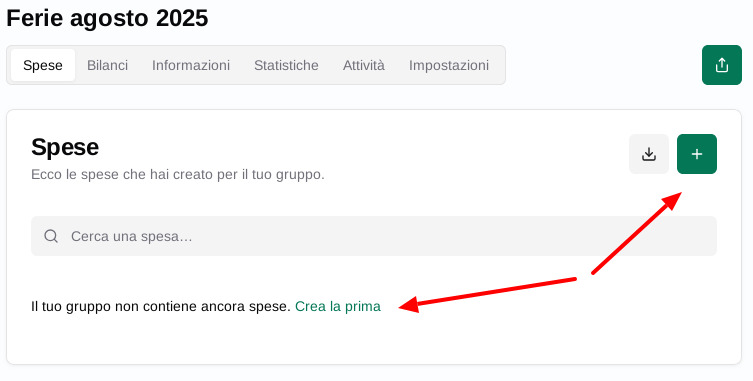The width and height of the screenshot is (753, 381).
Task: Select the Spese tab
Action: 43,65
